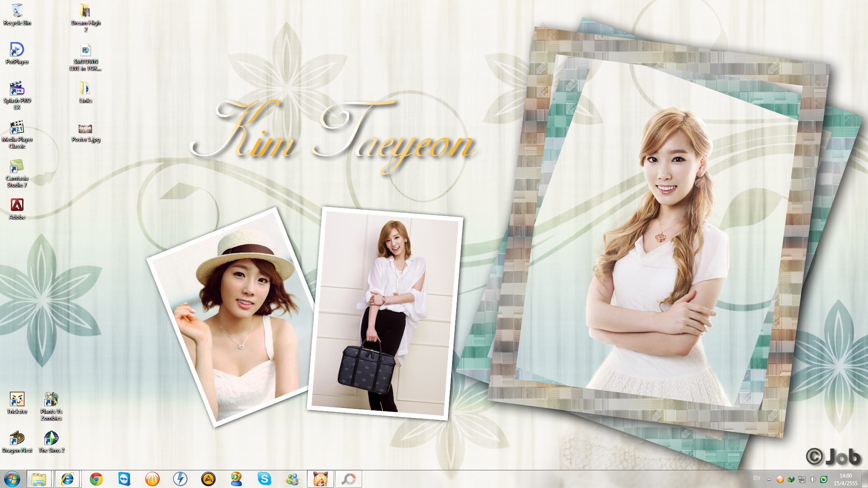Screen dimensions: 868x488
Task: Click the Show Desktop strip at taskbar end
Action: coord(865,479)
